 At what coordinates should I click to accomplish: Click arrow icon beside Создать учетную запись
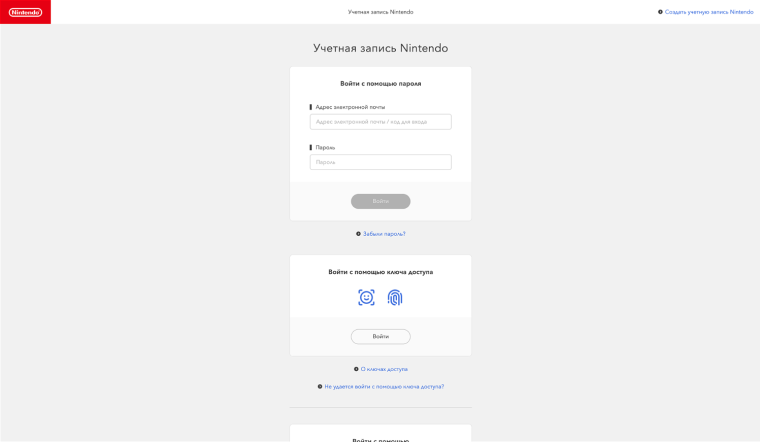[x=660, y=12]
